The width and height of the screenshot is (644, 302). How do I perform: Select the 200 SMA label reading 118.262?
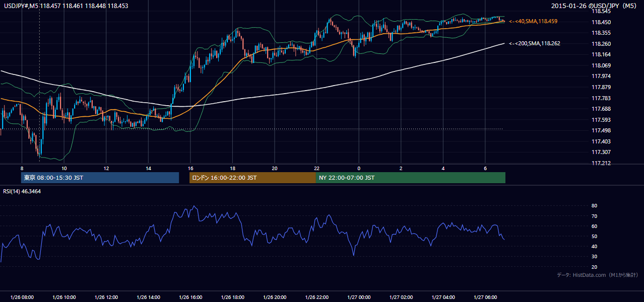pyautogui.click(x=534, y=43)
